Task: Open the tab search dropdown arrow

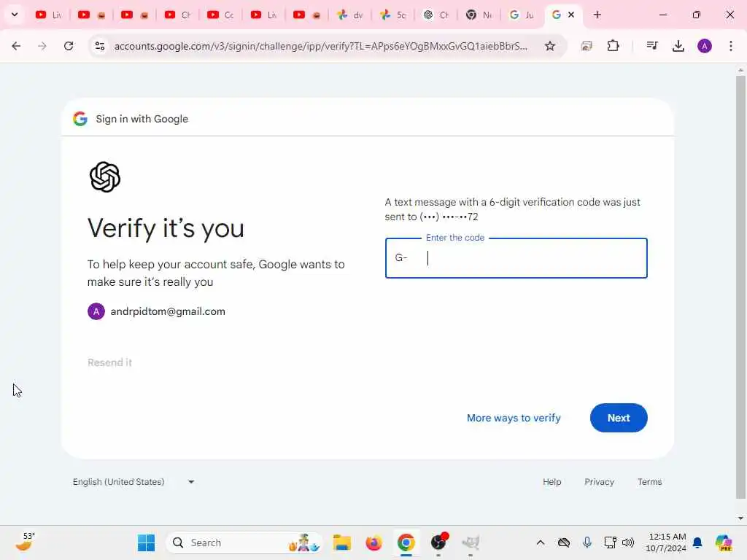Action: tap(15, 15)
